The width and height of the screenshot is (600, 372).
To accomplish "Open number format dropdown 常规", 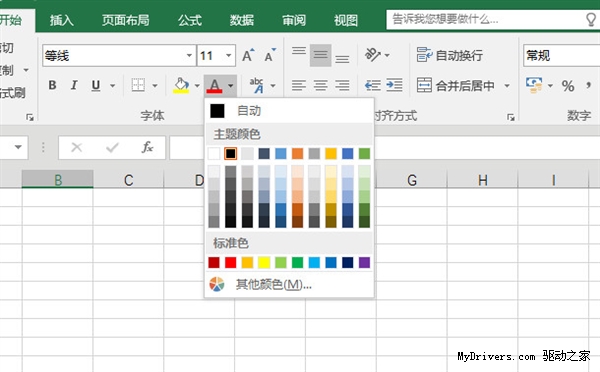I will click(x=561, y=55).
